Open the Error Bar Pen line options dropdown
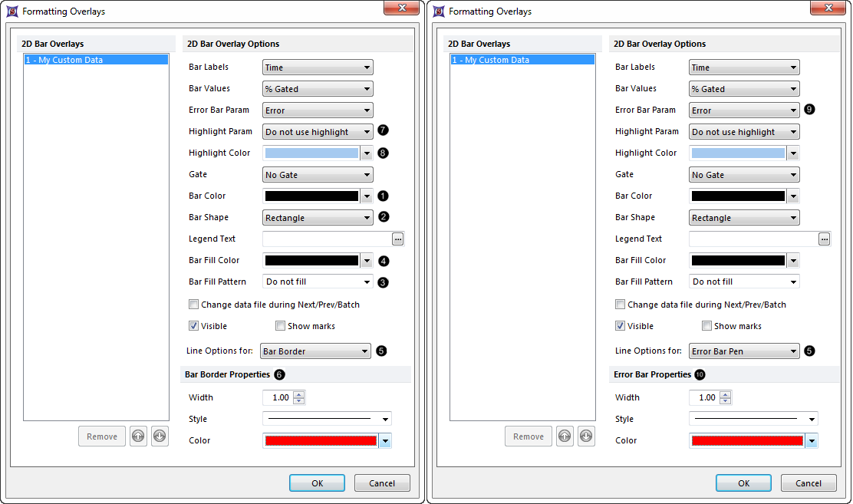The image size is (853, 504). tap(742, 351)
